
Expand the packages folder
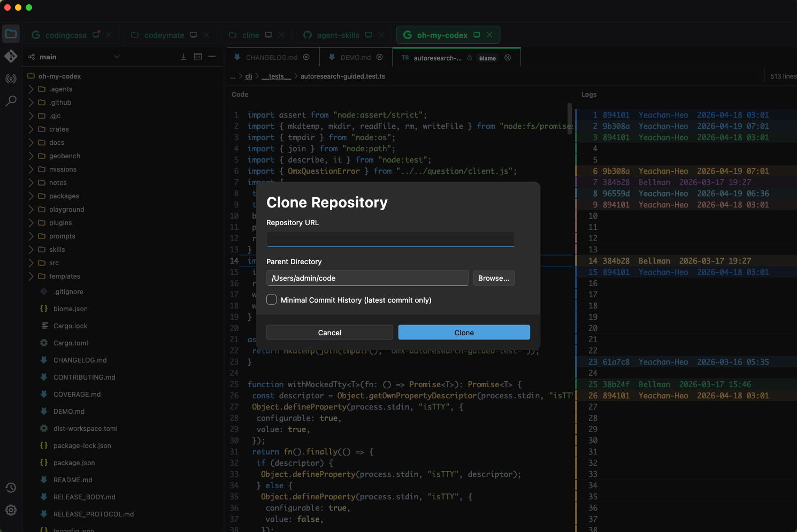pyautogui.click(x=31, y=196)
